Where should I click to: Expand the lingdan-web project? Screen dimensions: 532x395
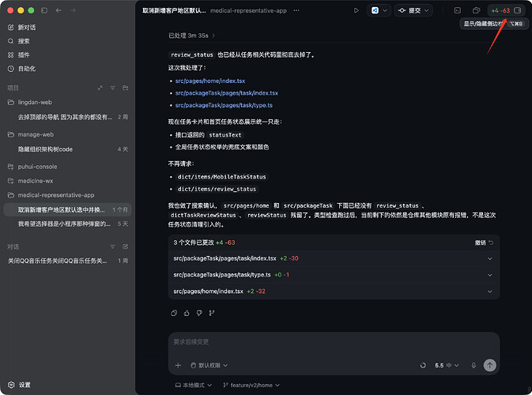35,103
